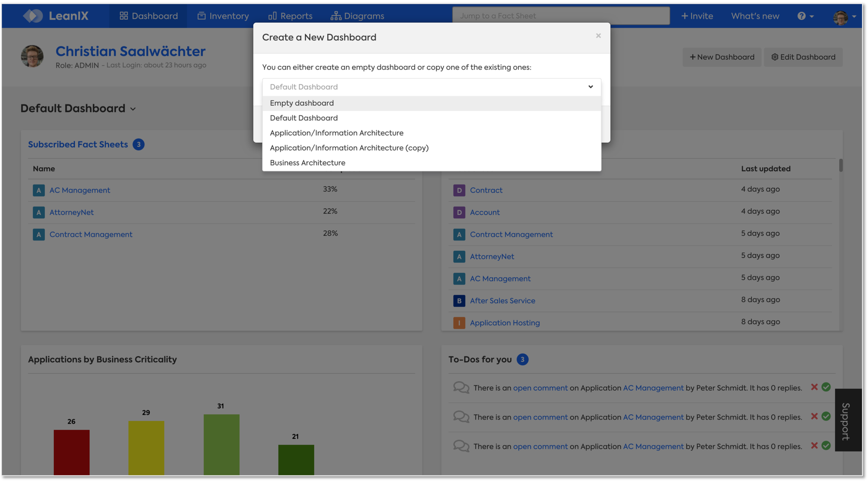Open the Inventory tab
868x481 pixels.
point(223,16)
